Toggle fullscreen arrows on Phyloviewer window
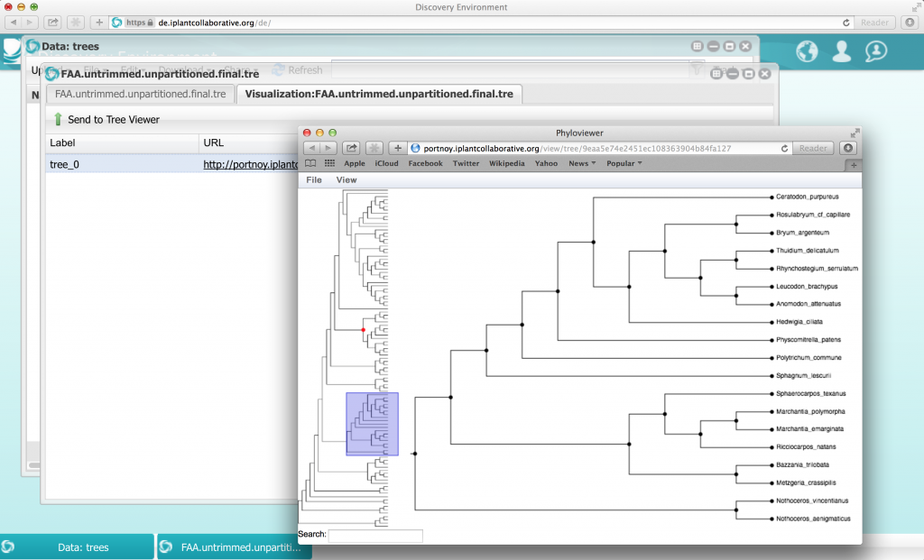Image resolution: width=924 pixels, height=560 pixels. tap(855, 133)
